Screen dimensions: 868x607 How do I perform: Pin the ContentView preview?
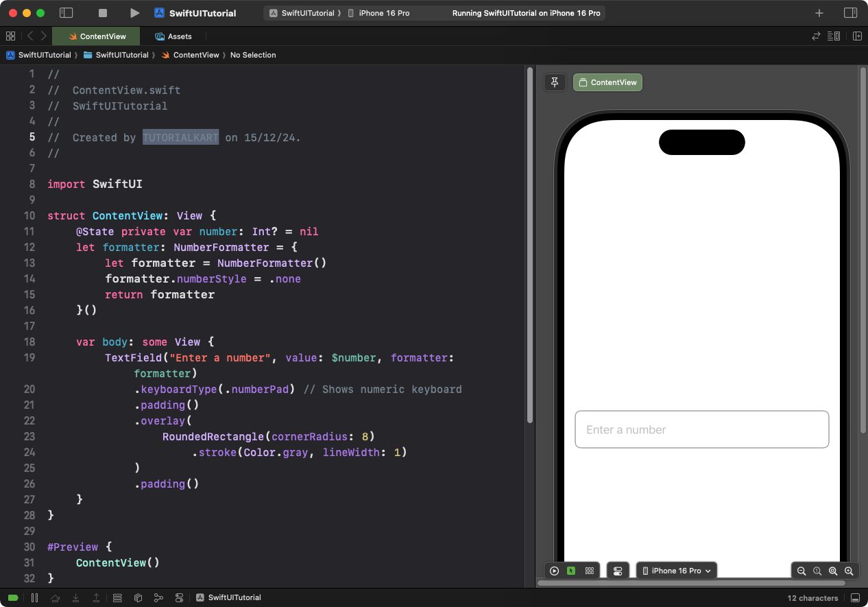555,82
